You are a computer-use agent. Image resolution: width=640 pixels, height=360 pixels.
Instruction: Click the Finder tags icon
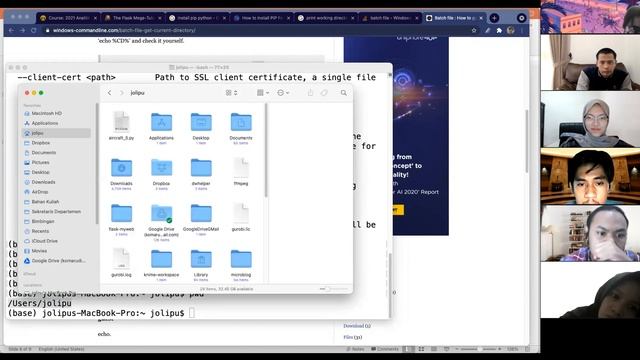[x=324, y=93]
